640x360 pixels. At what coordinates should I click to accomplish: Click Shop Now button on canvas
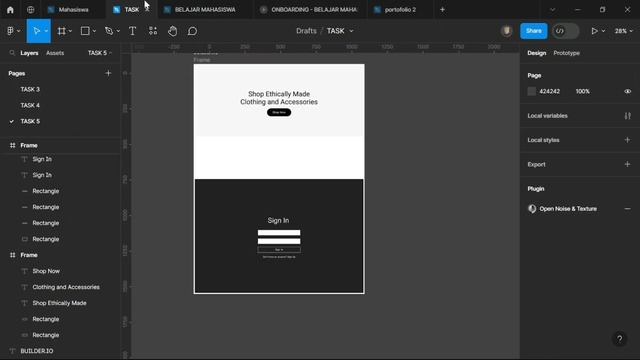click(x=279, y=112)
